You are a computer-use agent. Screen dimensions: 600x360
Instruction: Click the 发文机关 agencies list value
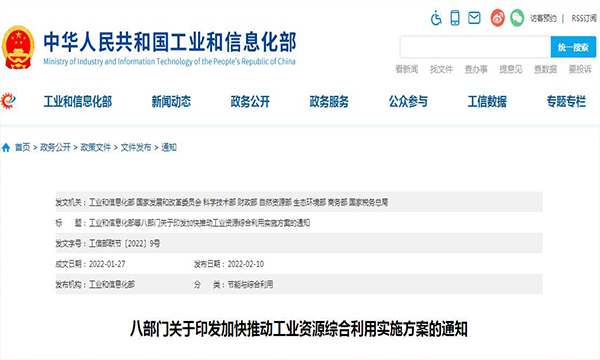click(238, 202)
